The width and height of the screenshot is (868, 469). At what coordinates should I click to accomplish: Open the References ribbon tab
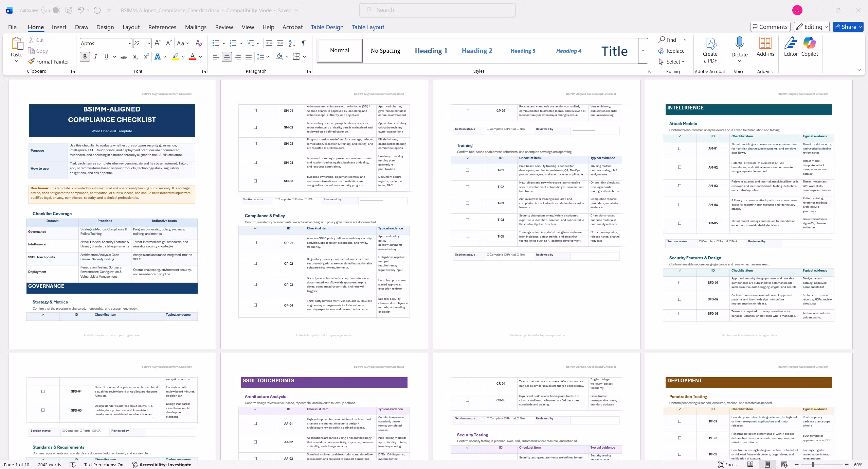pos(162,27)
